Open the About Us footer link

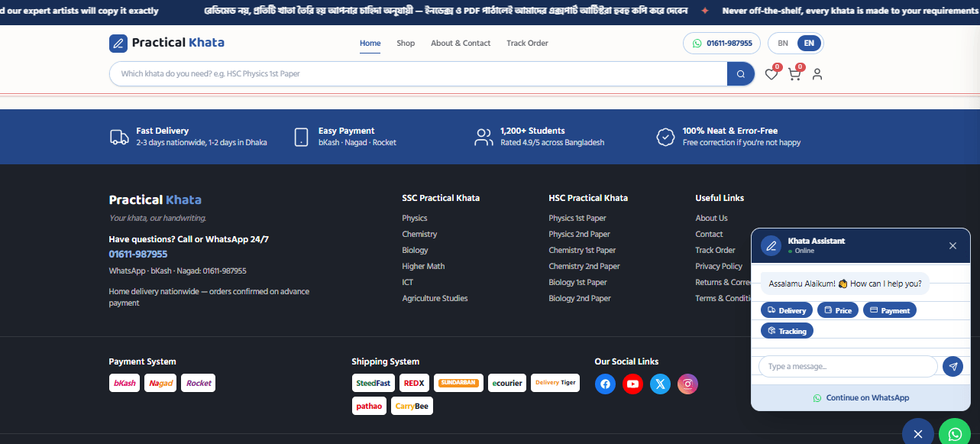click(711, 219)
